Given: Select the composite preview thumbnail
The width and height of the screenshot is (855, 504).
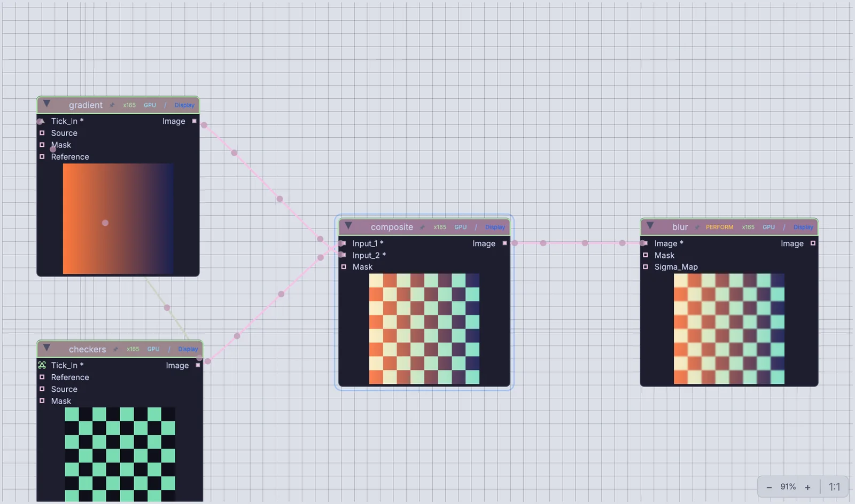Looking at the screenshot, I should pos(424,329).
